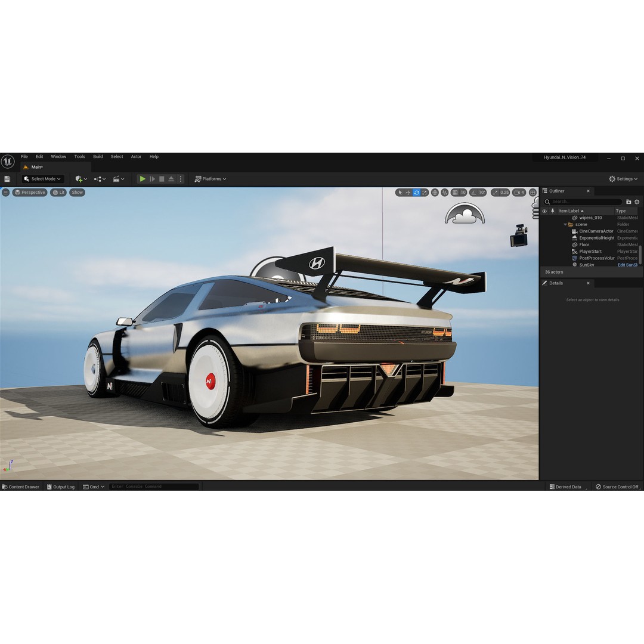The width and height of the screenshot is (644, 644).
Task: Collapse the scene folder
Action: pyautogui.click(x=565, y=225)
